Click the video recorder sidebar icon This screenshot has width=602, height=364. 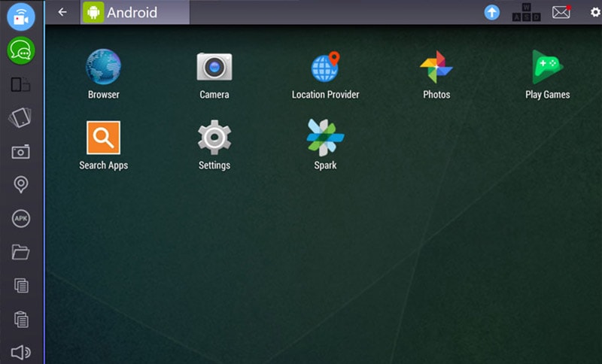(21, 17)
